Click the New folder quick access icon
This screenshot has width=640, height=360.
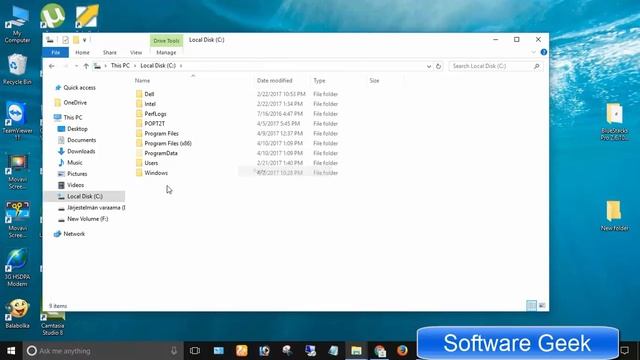pos(76,40)
